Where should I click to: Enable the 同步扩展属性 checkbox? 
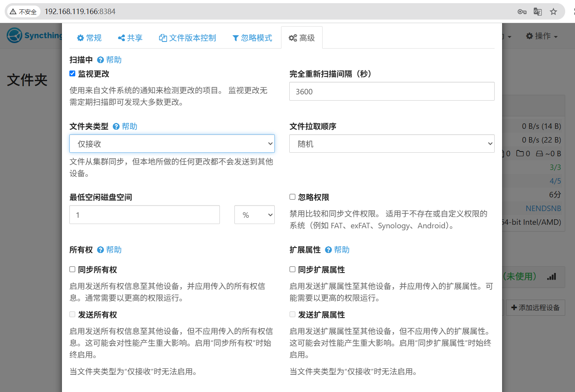(x=292, y=269)
